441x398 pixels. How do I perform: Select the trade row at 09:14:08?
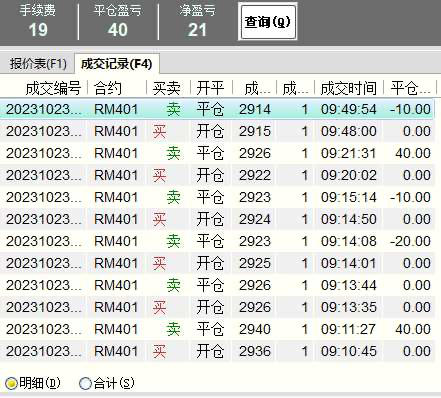pos(217,241)
